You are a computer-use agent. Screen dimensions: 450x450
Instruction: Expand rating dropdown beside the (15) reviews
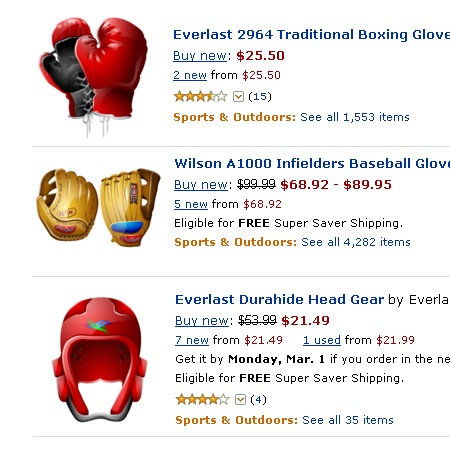(238, 97)
